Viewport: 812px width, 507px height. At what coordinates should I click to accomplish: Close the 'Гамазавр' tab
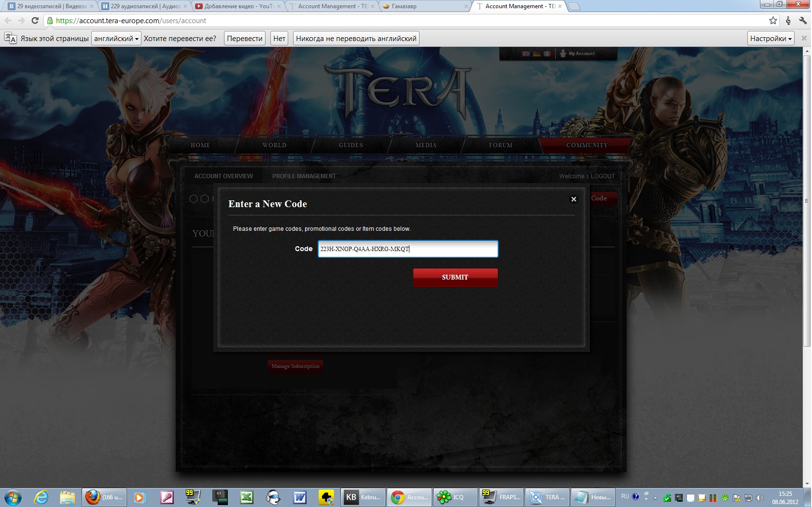466,6
